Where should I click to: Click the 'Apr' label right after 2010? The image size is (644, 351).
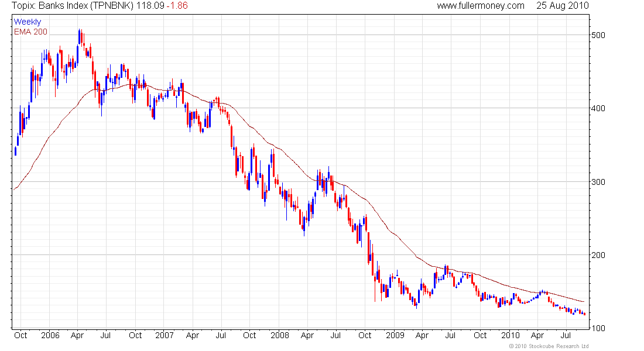click(537, 335)
